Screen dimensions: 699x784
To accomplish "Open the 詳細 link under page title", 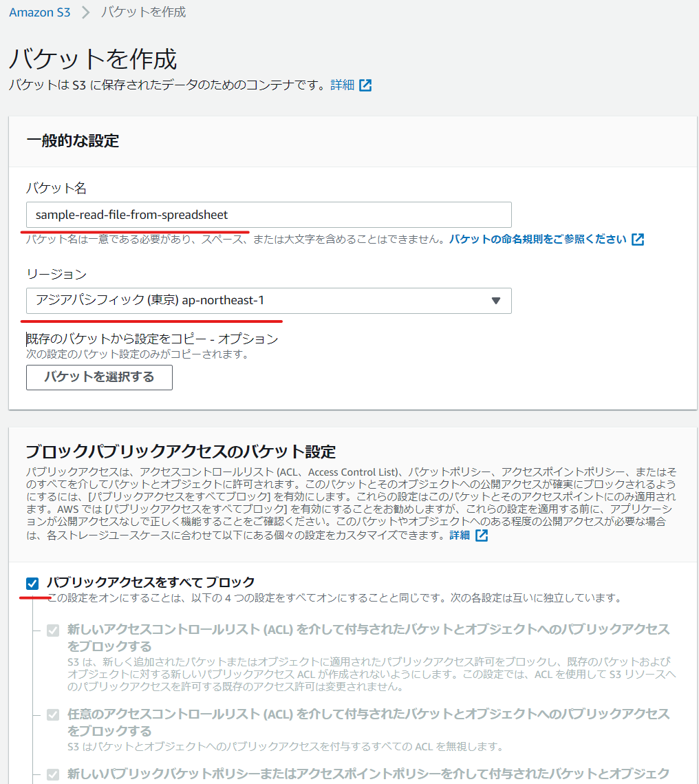I will click(342, 85).
